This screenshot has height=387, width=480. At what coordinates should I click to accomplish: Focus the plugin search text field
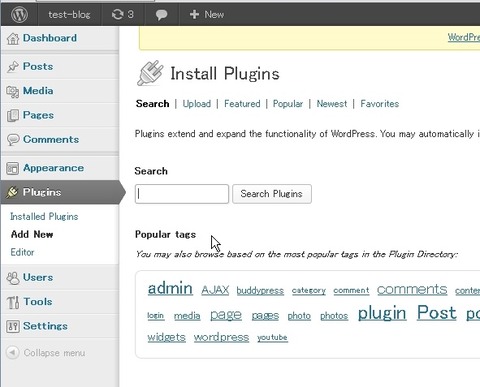[182, 194]
